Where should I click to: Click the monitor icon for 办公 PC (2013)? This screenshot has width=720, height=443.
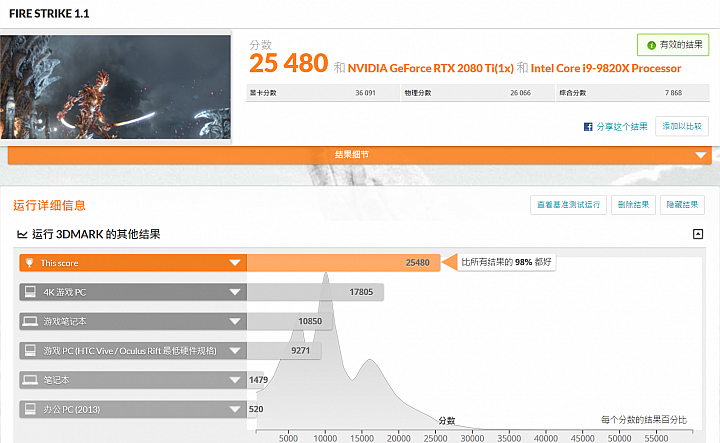(30, 409)
